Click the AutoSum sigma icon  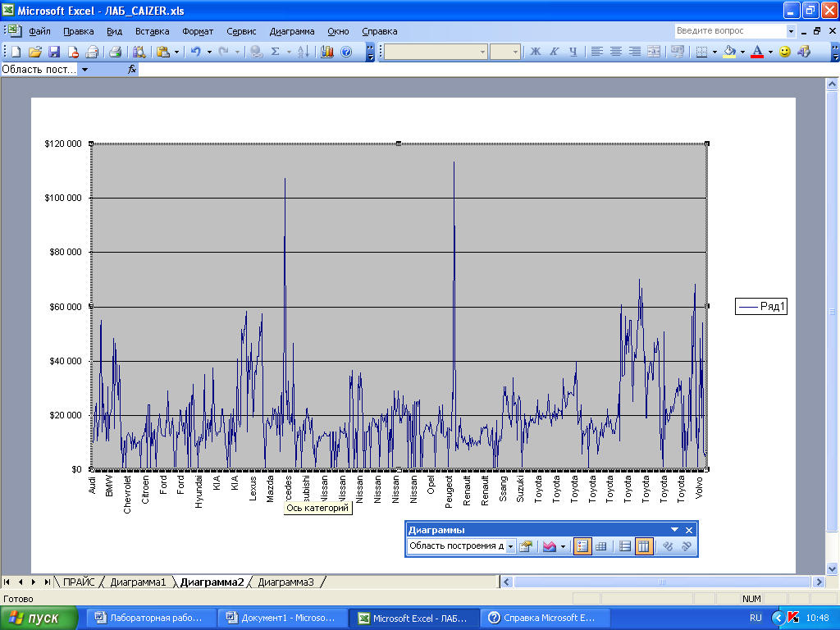pos(276,52)
